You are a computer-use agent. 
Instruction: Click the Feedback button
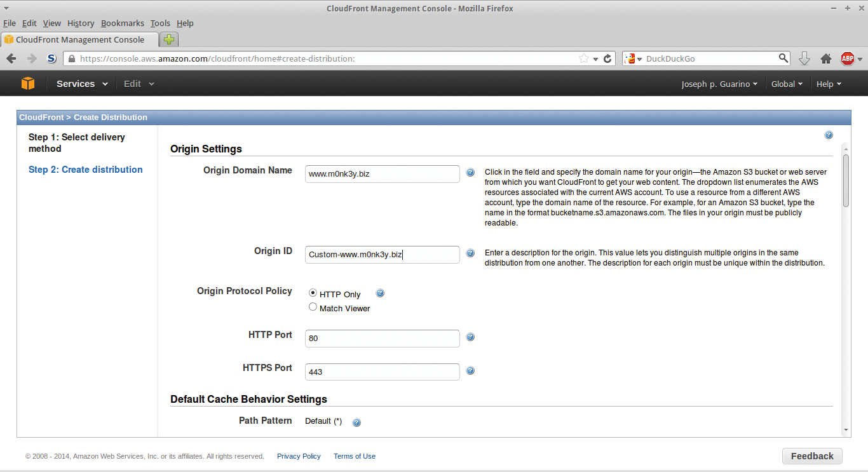tap(812, 456)
